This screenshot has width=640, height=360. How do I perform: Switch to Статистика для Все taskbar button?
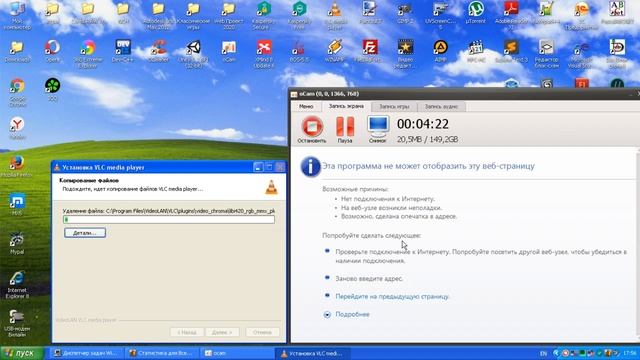tap(161, 353)
